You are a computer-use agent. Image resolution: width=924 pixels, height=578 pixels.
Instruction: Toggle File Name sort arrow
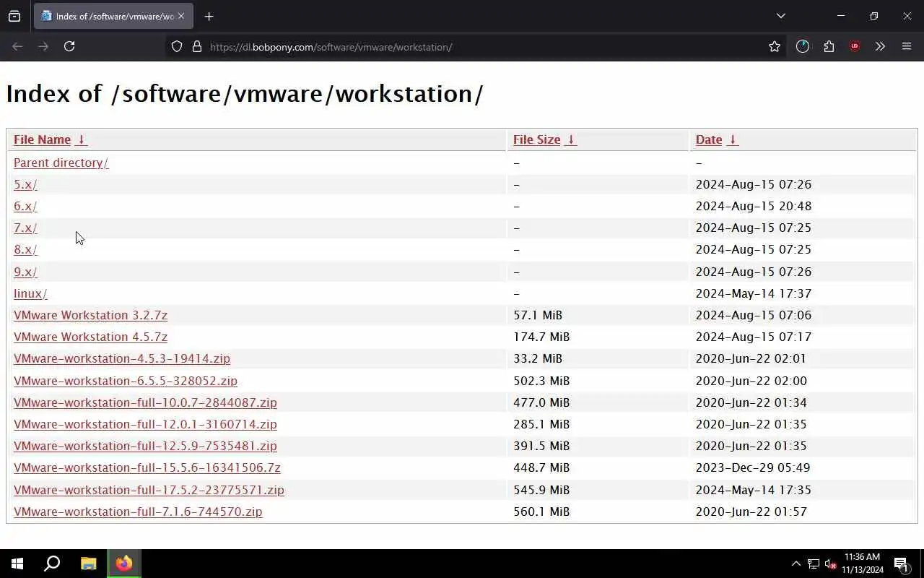point(82,139)
